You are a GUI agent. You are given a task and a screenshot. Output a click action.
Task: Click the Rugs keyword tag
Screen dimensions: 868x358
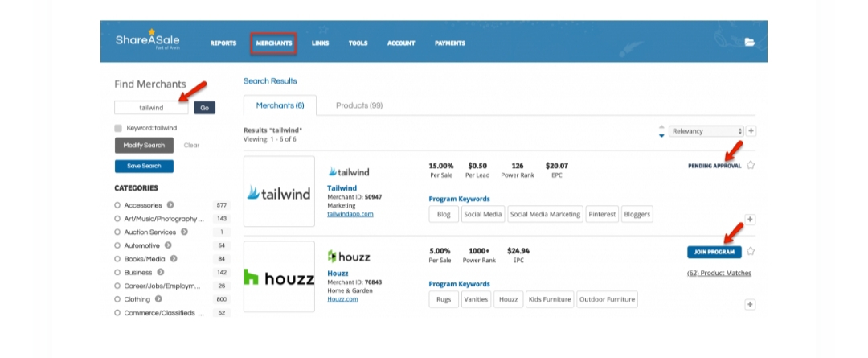[444, 299]
